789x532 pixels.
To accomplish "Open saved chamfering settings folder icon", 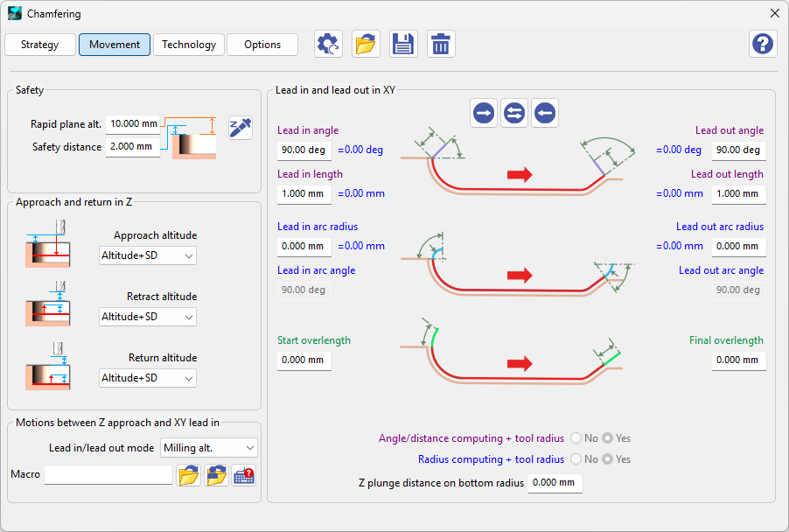I will (x=366, y=43).
